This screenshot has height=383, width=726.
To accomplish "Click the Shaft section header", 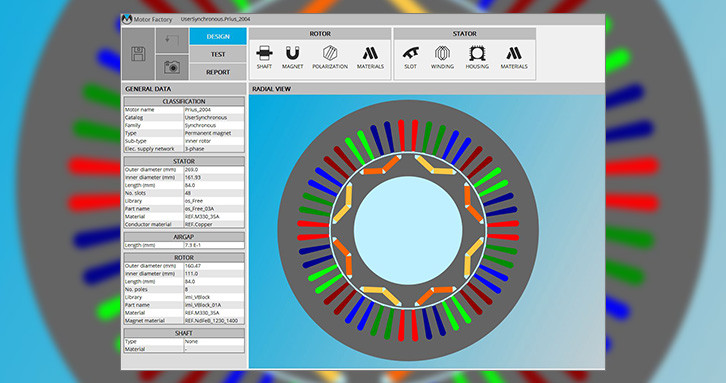I will [184, 333].
